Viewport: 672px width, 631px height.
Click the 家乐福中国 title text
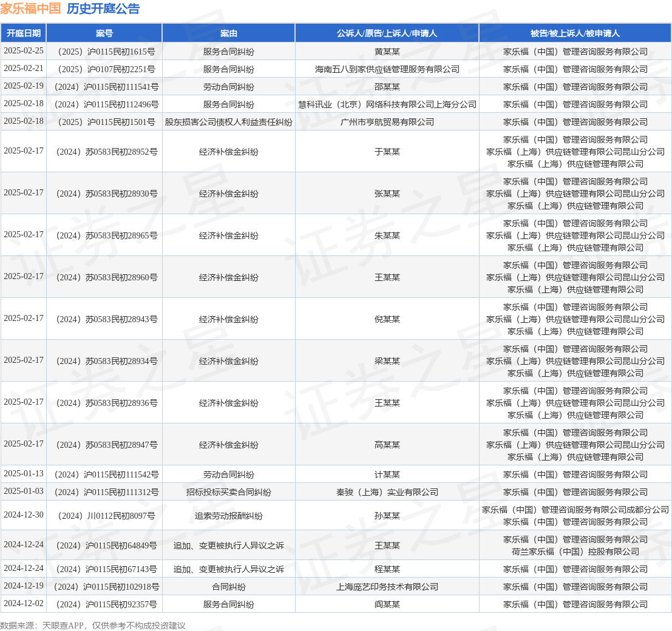[x=30, y=8]
